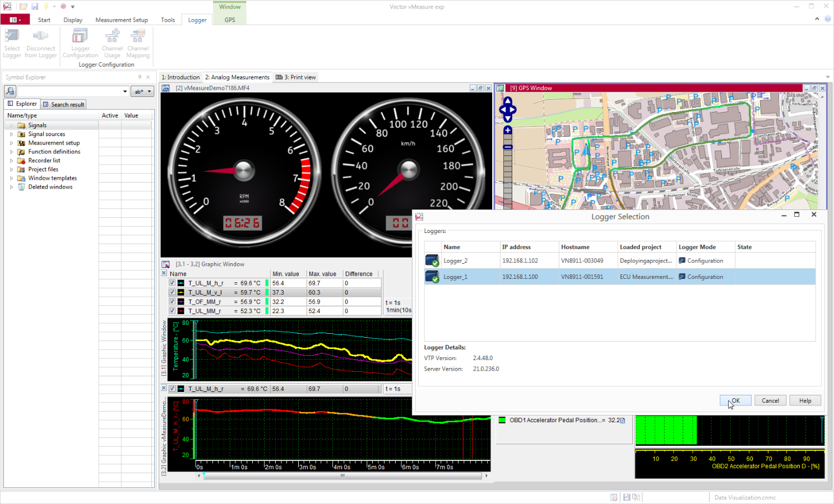Click the red record circle icon

pos(63,7)
